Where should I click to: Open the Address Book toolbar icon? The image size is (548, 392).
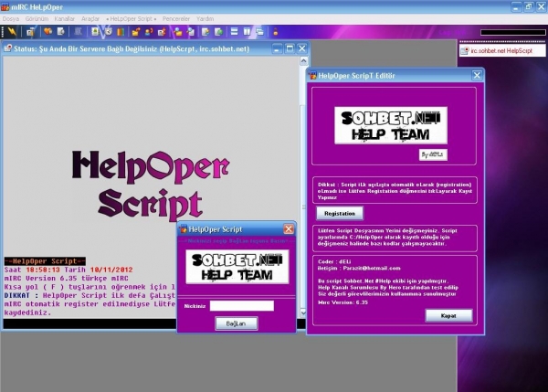pos(95,32)
